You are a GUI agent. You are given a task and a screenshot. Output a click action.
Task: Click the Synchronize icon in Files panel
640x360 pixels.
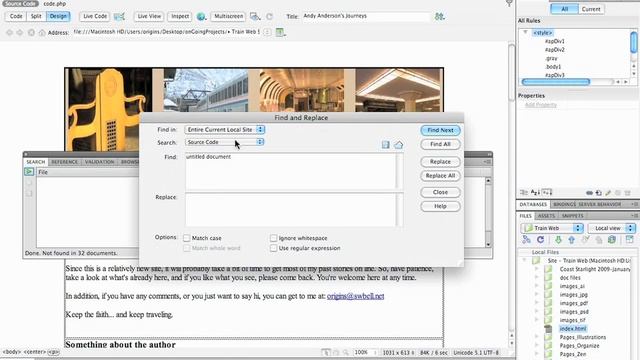611,240
